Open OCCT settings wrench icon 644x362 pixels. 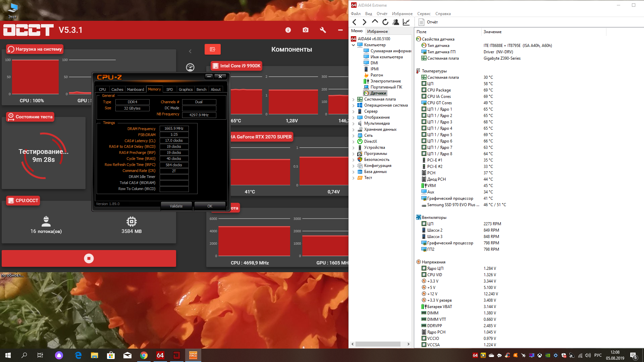click(x=323, y=30)
